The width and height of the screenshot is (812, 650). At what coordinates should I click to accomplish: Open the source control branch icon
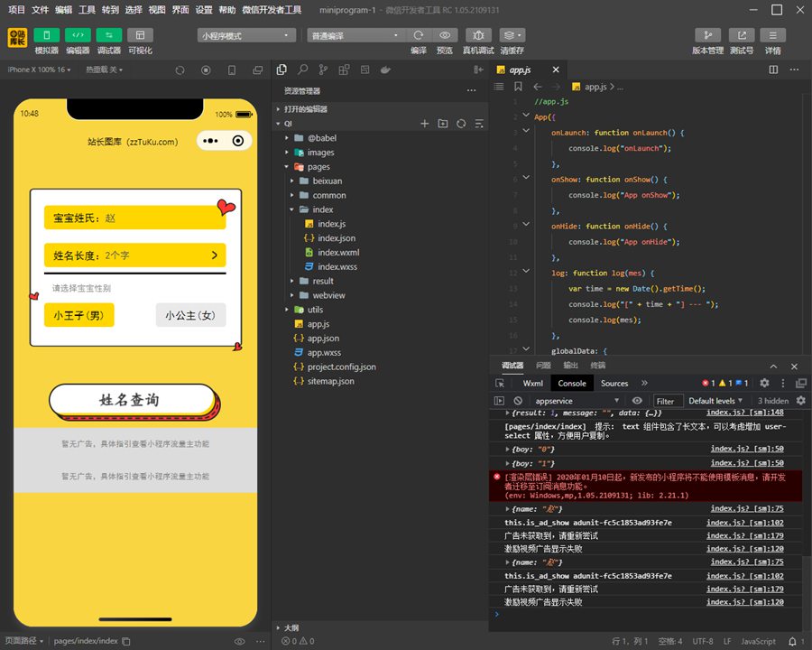tap(322, 70)
